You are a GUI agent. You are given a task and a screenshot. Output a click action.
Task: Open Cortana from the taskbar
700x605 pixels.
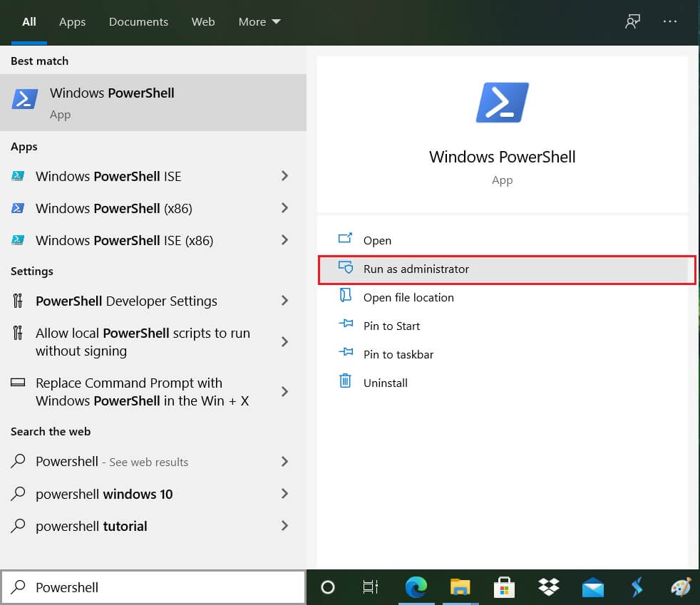coord(328,587)
